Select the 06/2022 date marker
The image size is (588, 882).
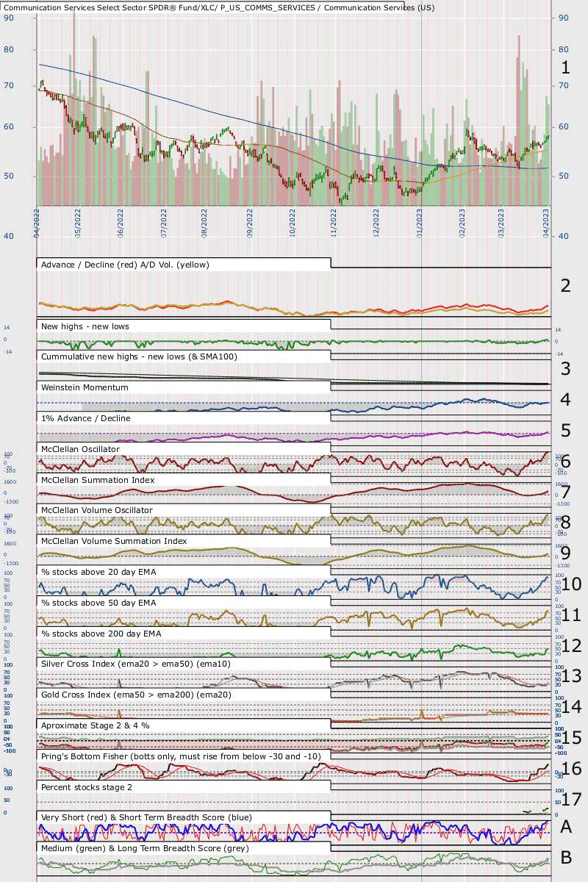coord(120,220)
